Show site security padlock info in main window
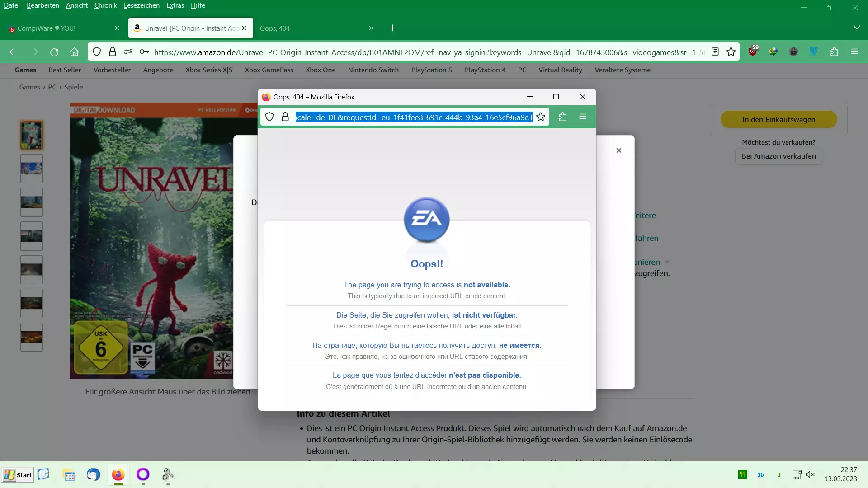The height and width of the screenshot is (488, 868). click(113, 52)
